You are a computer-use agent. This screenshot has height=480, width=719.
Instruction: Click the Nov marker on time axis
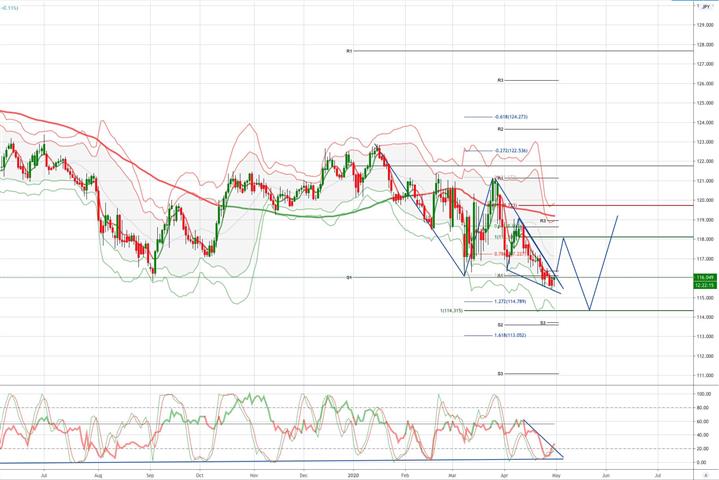click(252, 475)
